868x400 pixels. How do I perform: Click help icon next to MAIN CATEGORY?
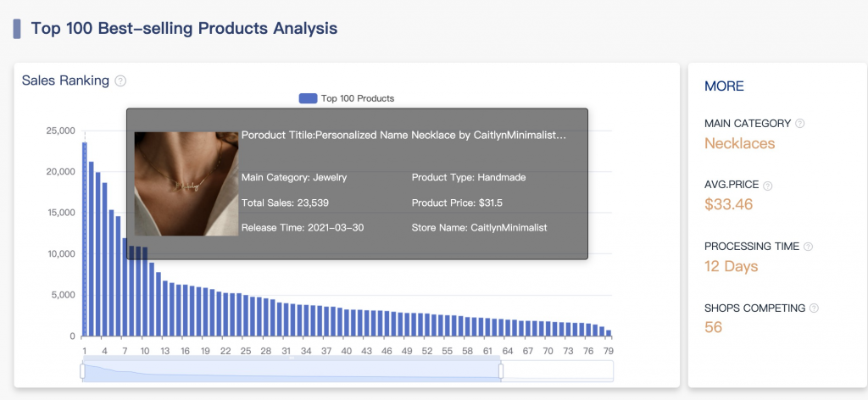[x=800, y=124]
